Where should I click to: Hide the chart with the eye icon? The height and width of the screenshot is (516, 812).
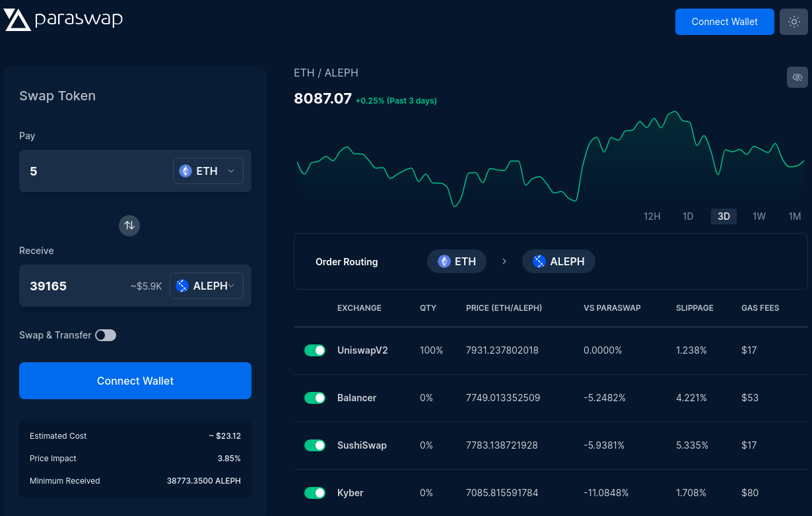[797, 77]
